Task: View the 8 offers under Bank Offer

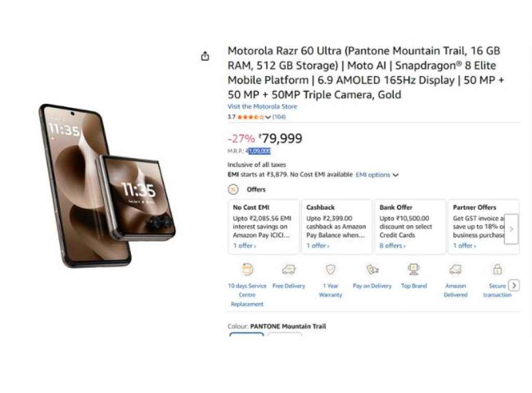Action: pyautogui.click(x=392, y=245)
